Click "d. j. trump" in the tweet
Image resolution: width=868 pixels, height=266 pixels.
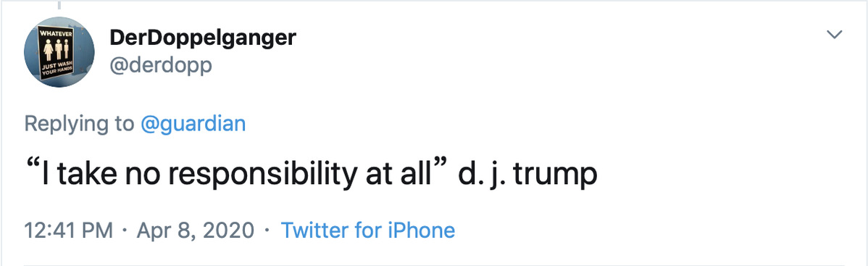click(x=529, y=175)
